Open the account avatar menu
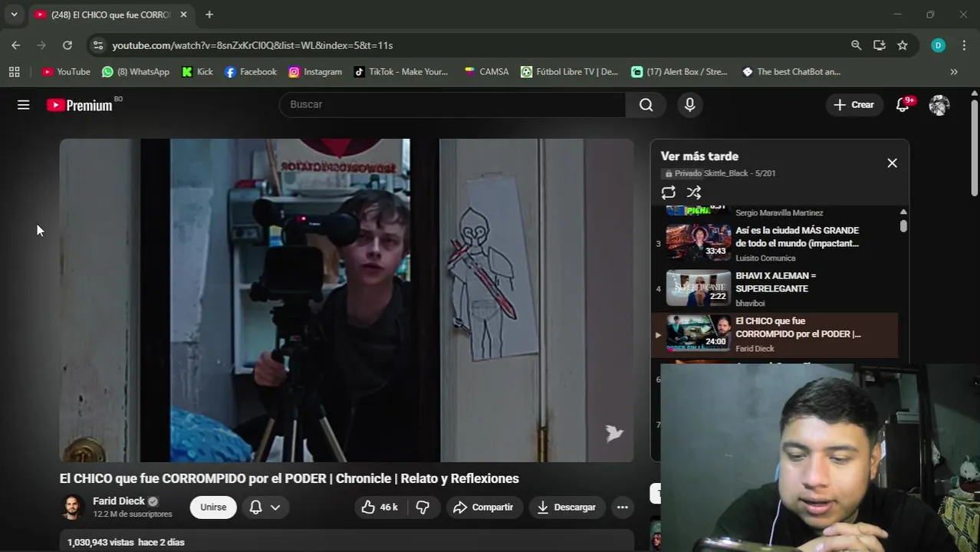Viewport: 980px width, 552px height. click(939, 105)
